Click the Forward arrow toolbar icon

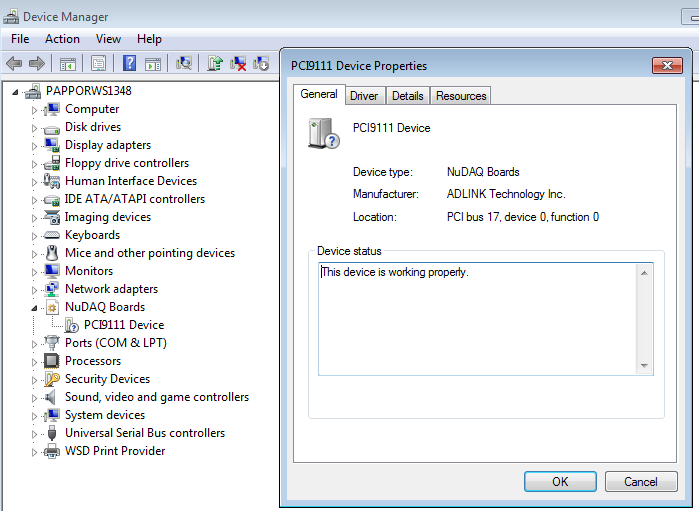click(37, 63)
